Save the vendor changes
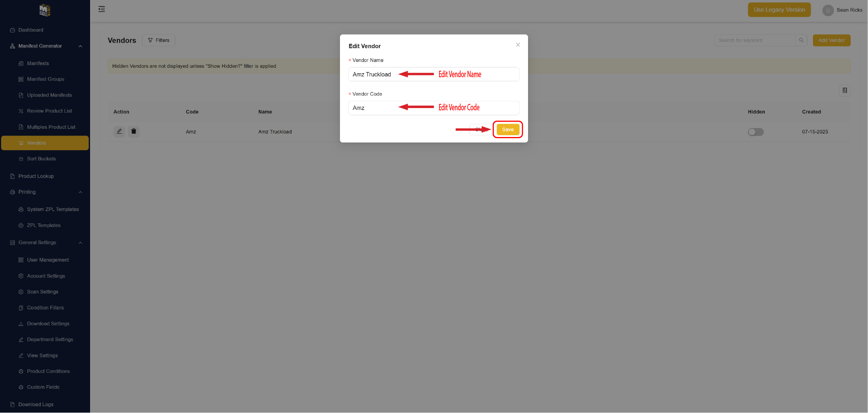Viewport: 868px width, 413px height. [508, 130]
